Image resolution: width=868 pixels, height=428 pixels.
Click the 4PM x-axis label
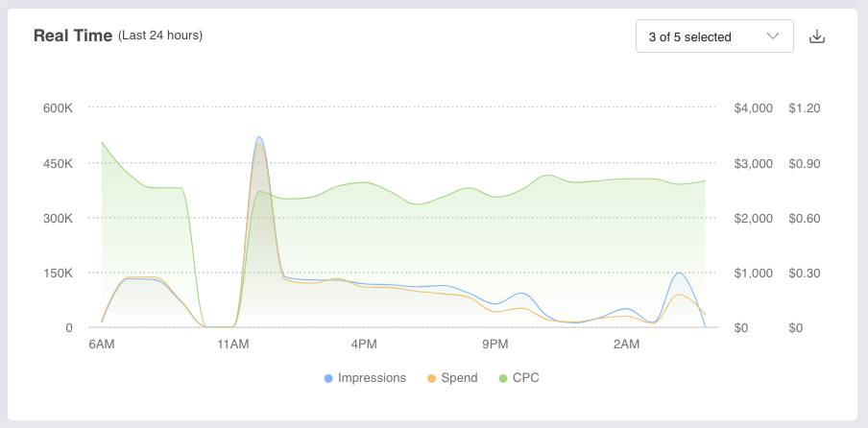(x=364, y=344)
